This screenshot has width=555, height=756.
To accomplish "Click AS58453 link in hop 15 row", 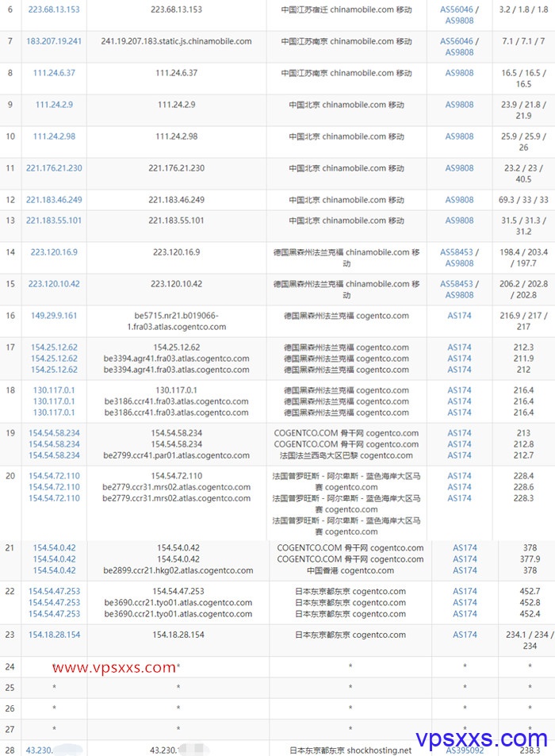I will click(457, 284).
